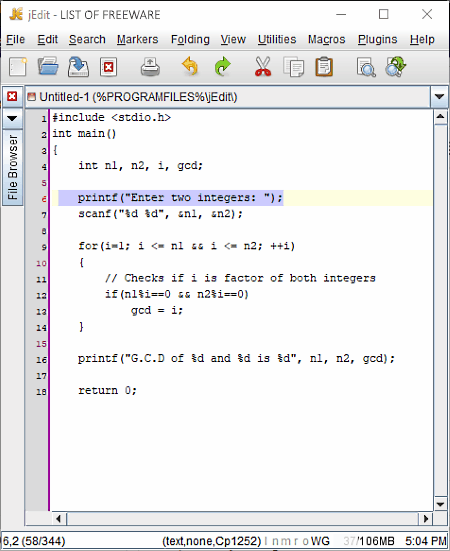Open the buffer switcher dropdown arrow
Viewport: 450px width, 551px height.
(x=439, y=97)
